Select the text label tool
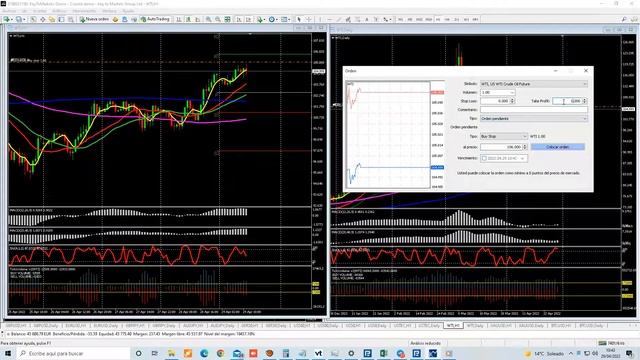This screenshot has width=640, height=360. 376,19
